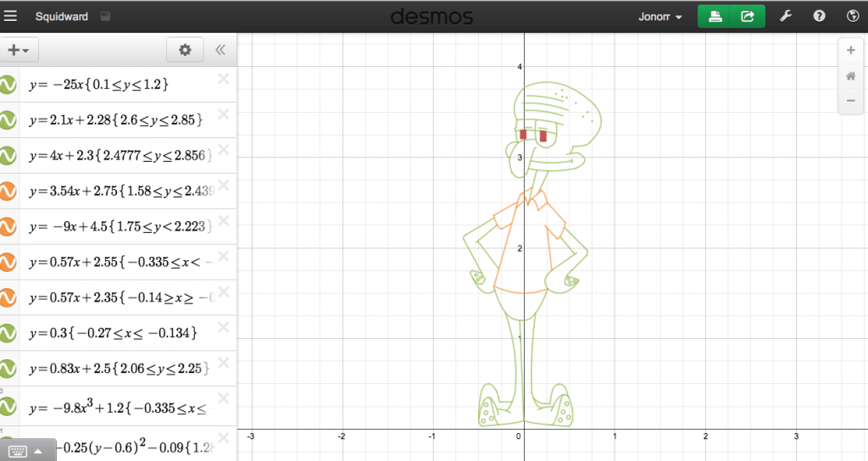The height and width of the screenshot is (461, 868).
Task: Open graph settings wrench icon
Action: point(785,16)
